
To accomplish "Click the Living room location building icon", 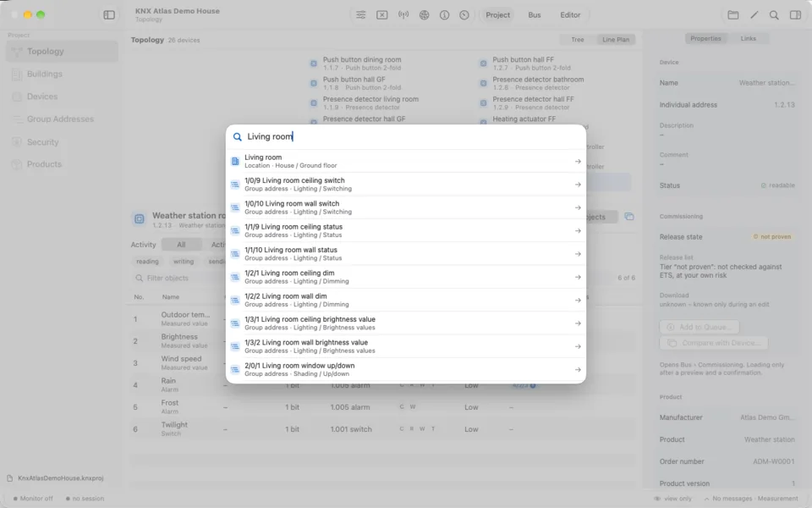I will [235, 161].
